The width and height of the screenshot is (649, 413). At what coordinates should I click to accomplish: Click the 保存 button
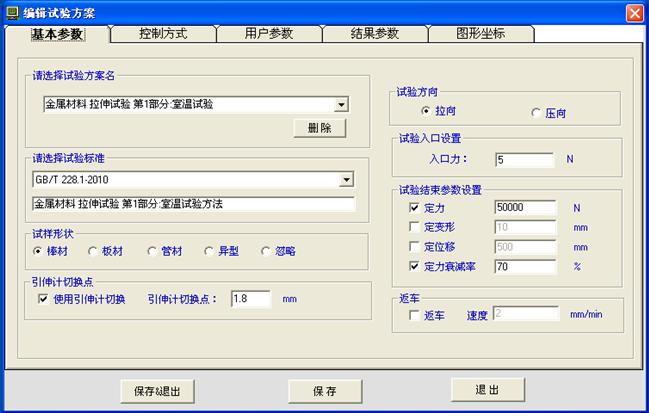click(x=323, y=391)
